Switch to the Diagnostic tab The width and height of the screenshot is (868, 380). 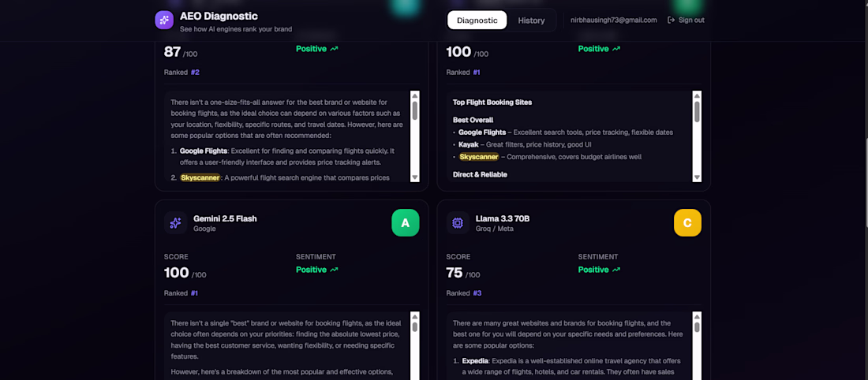coord(477,20)
